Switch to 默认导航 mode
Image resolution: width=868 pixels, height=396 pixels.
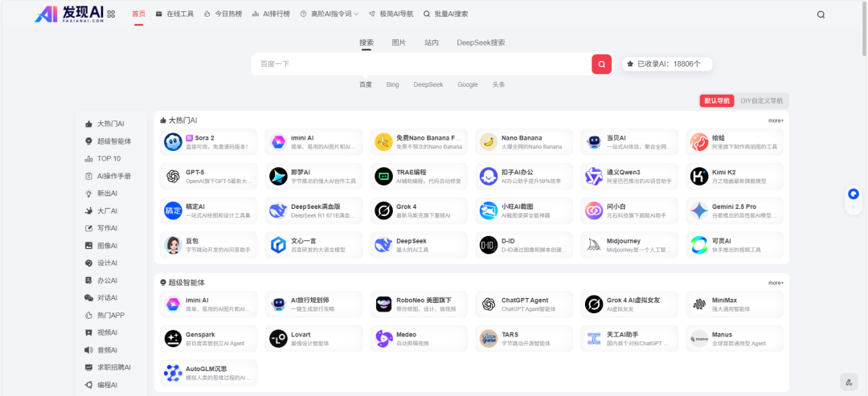pyautogui.click(x=717, y=100)
